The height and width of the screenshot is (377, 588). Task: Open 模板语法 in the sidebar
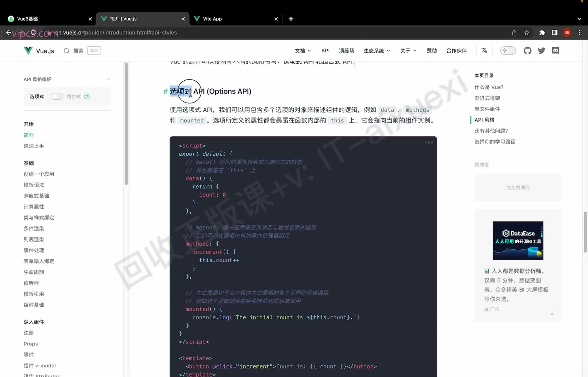coord(34,185)
